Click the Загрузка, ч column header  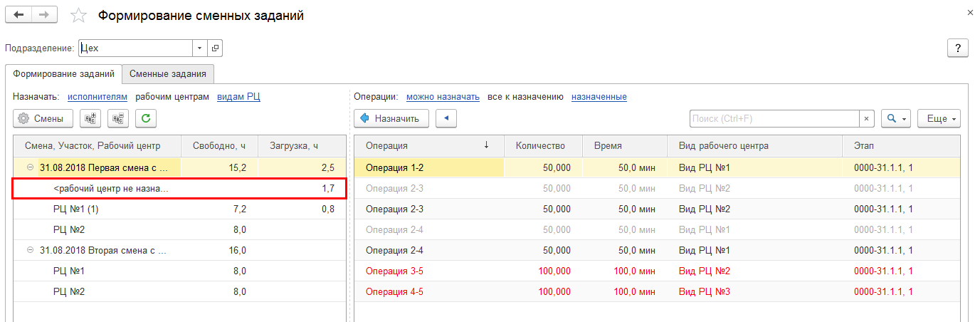coord(302,146)
